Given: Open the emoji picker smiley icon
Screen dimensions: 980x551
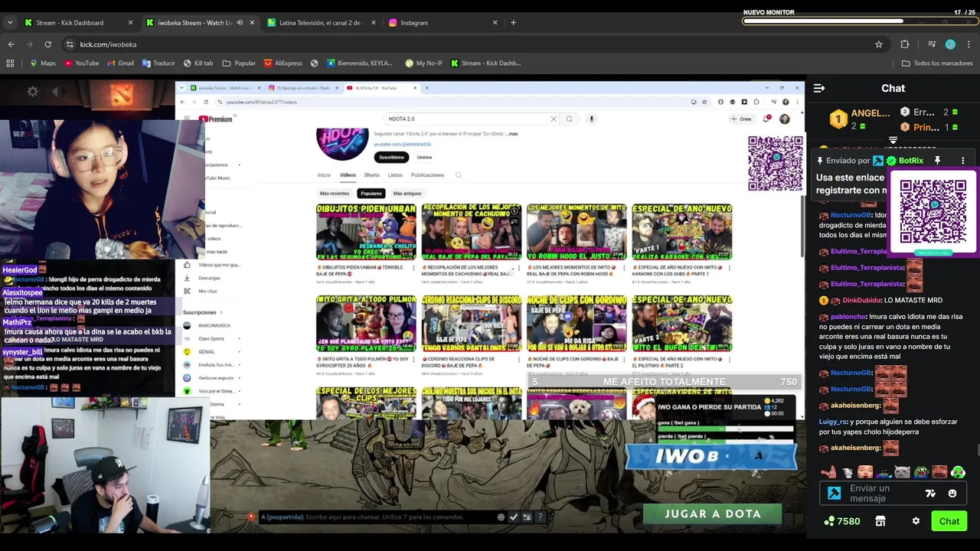Looking at the screenshot, I should (x=952, y=494).
